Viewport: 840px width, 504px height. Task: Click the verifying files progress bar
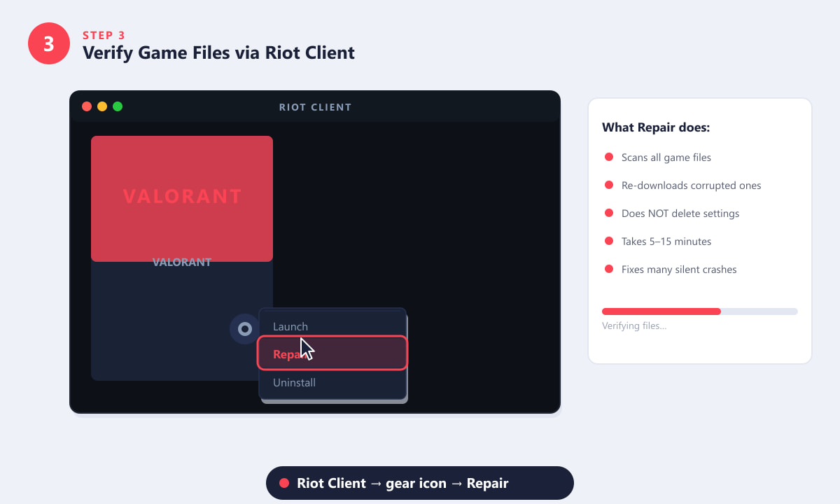click(x=700, y=311)
